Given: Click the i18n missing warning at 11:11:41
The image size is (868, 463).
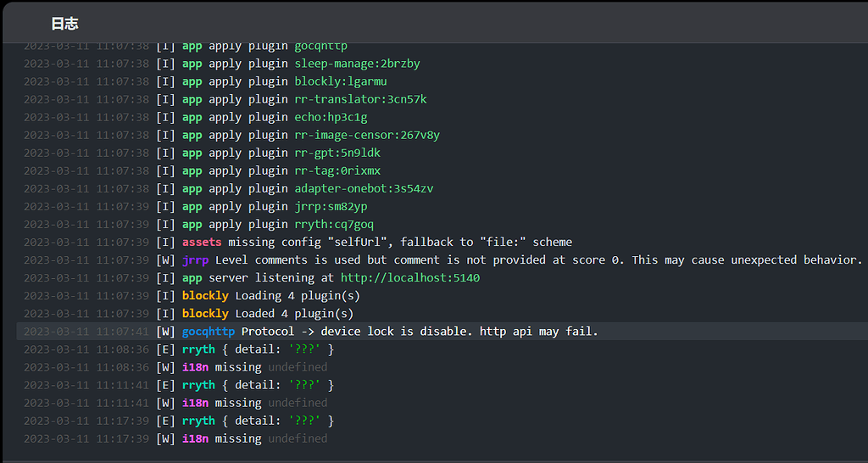Looking at the screenshot, I should tap(254, 403).
